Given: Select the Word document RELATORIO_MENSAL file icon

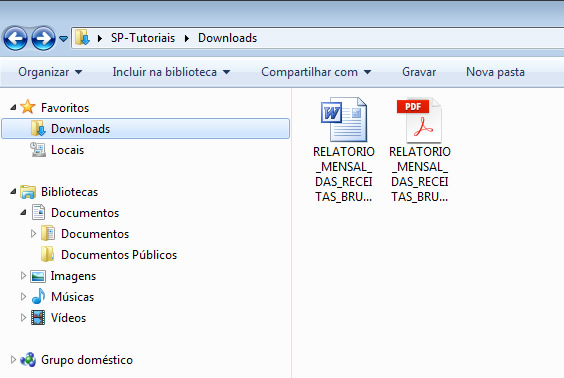Looking at the screenshot, I should click(x=344, y=119).
